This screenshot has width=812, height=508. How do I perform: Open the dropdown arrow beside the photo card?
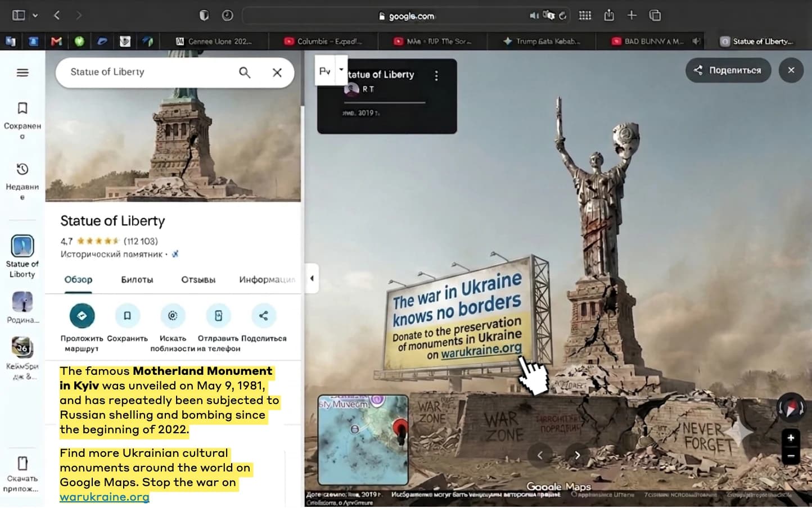point(341,70)
